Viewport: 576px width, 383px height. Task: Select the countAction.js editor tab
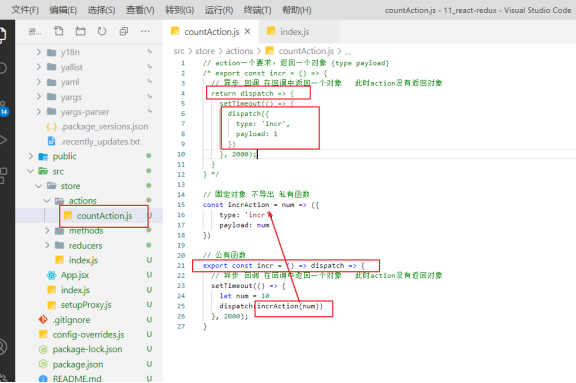pos(211,32)
